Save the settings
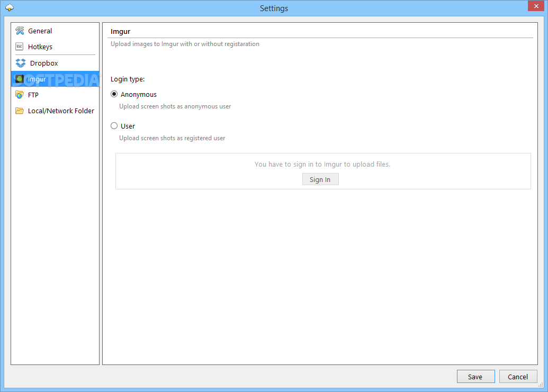This screenshot has height=392, width=548. click(x=475, y=377)
